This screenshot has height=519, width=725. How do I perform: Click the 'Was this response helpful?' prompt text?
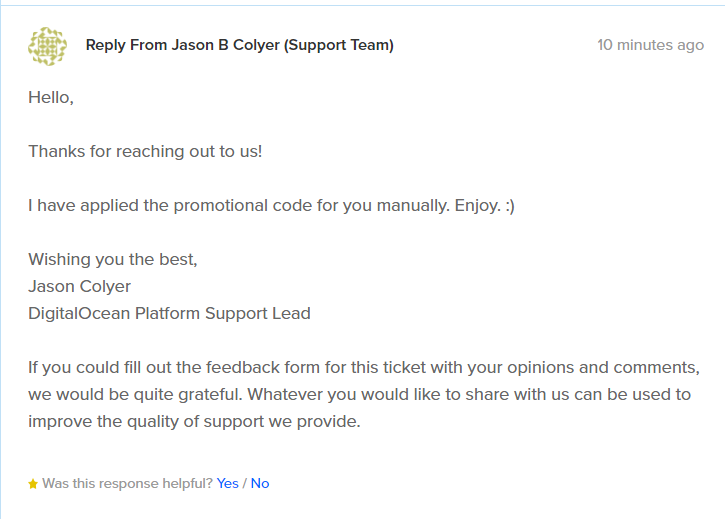coord(127,483)
